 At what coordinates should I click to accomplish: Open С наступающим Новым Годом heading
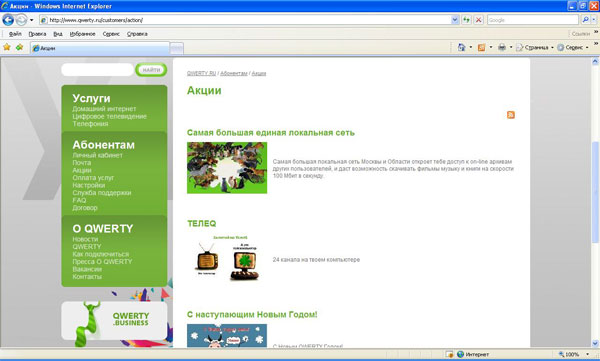[x=252, y=314]
